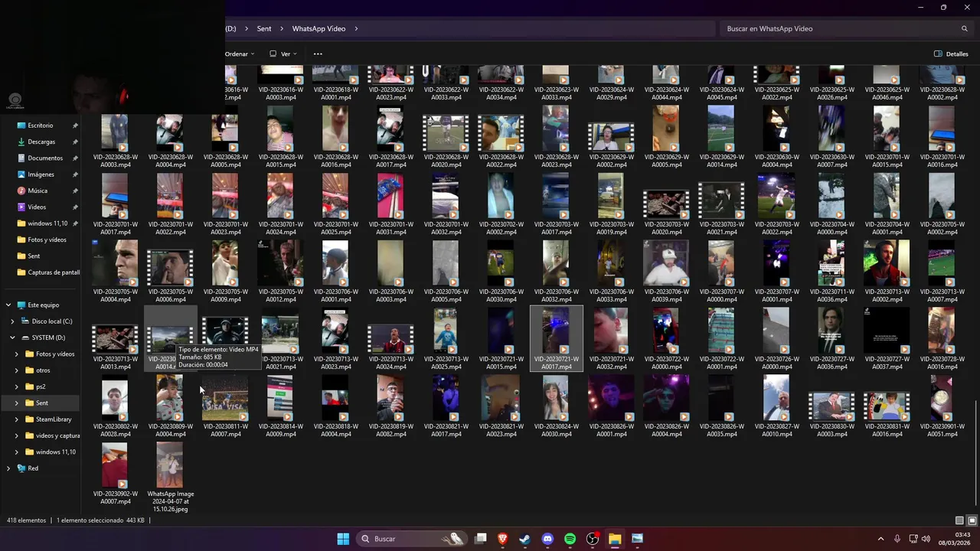
Task: Open pinned Fotos y videos folder
Action: 42,240
